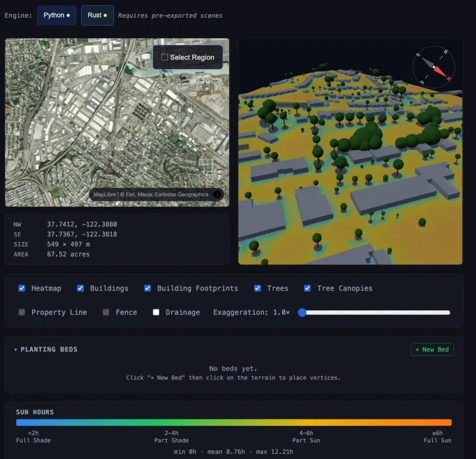
Task: Click the MapLibre logo in the map corner
Action: [104, 195]
